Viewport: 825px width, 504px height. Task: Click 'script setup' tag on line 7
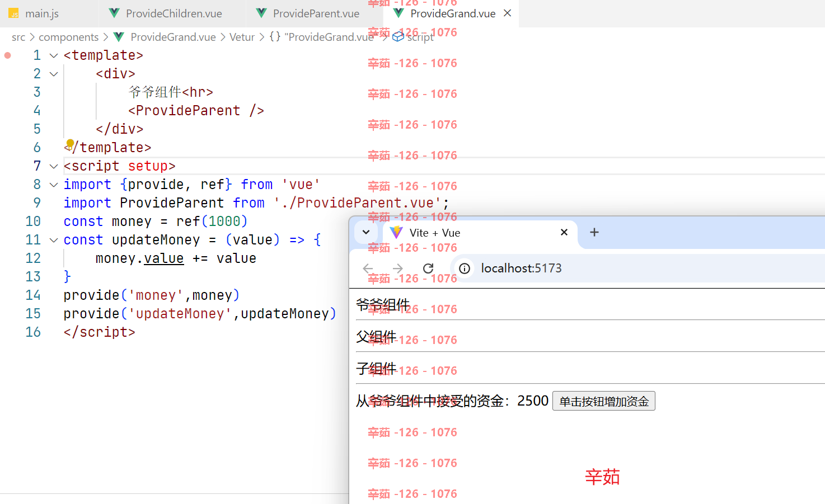pyautogui.click(x=120, y=166)
